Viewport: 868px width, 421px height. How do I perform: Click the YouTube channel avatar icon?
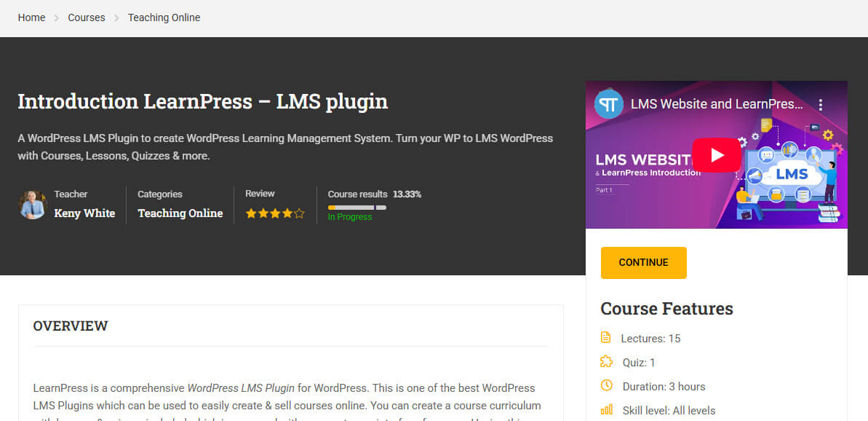(x=609, y=104)
